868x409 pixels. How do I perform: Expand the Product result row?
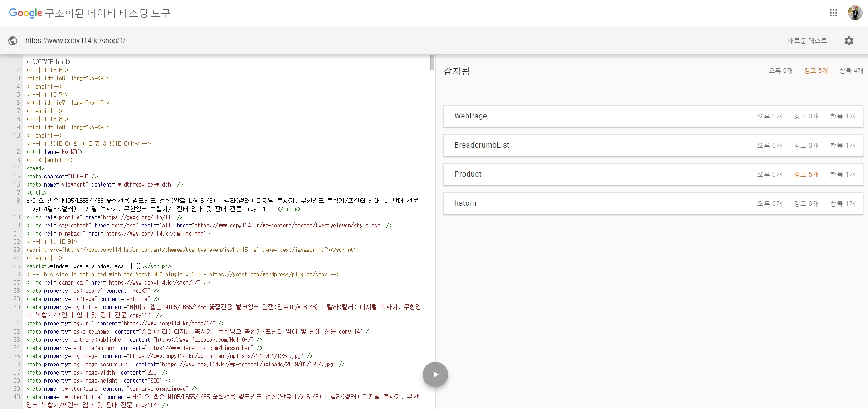[x=653, y=174]
